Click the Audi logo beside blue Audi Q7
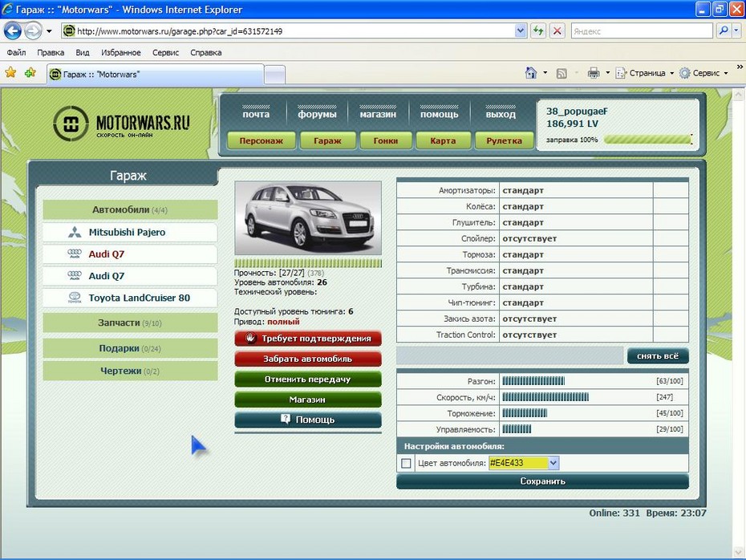The image size is (746, 560). [75, 275]
